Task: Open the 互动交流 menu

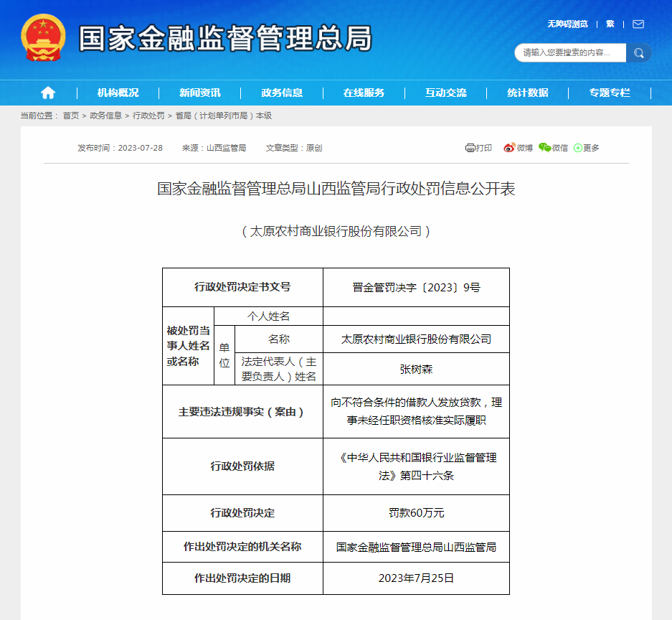Action: pyautogui.click(x=445, y=93)
